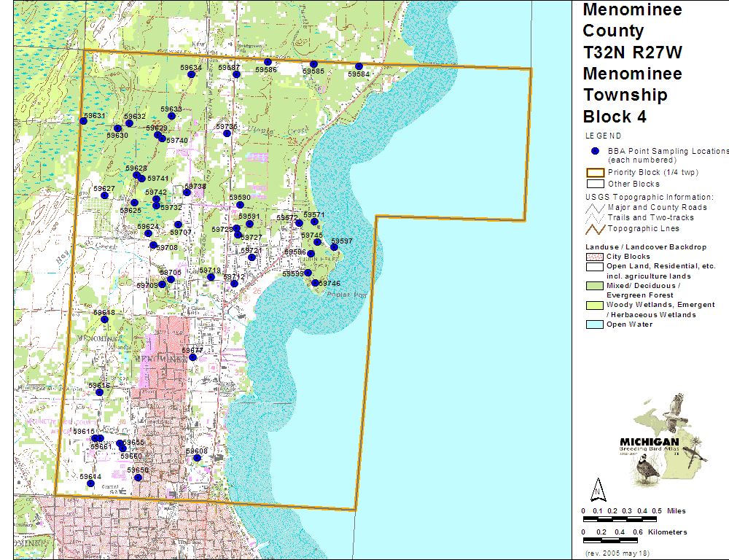Click the Trails and Two-tracks legend symbol
729x560 pixels.
click(596, 217)
